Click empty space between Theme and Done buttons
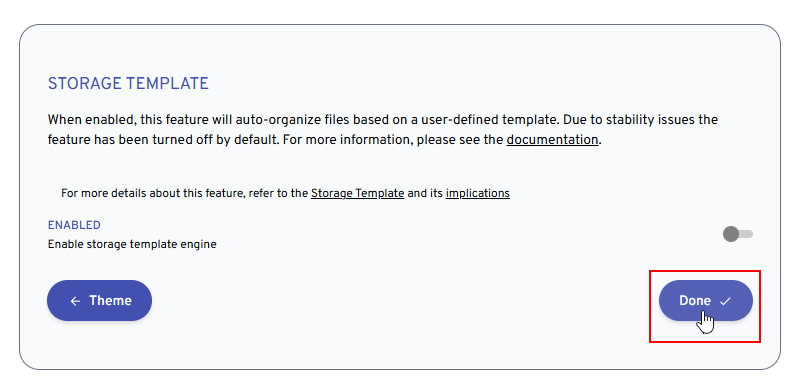 pos(405,301)
